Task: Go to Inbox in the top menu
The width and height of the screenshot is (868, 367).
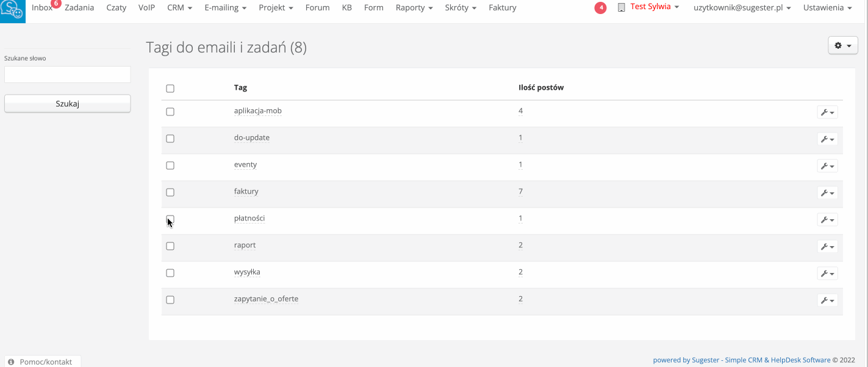Action: (x=42, y=8)
